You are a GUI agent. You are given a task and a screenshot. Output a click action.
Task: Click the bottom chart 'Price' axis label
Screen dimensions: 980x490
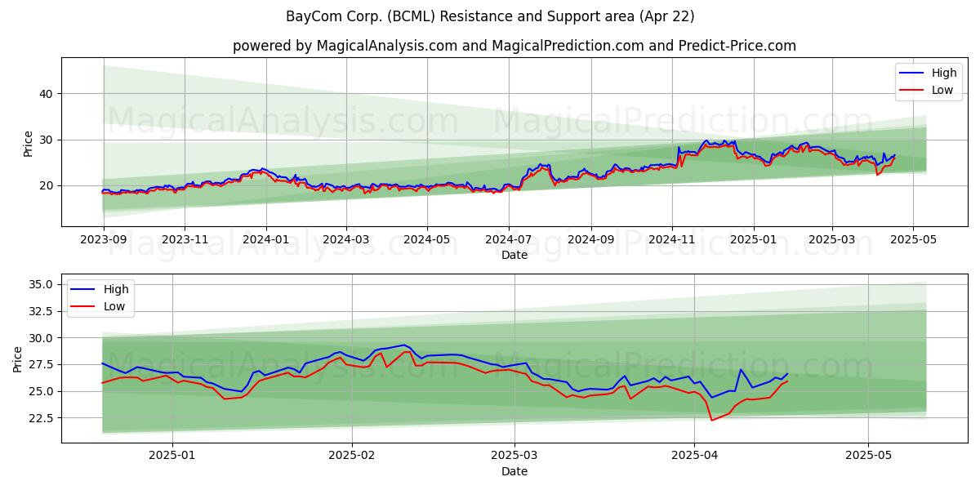[x=18, y=359]
